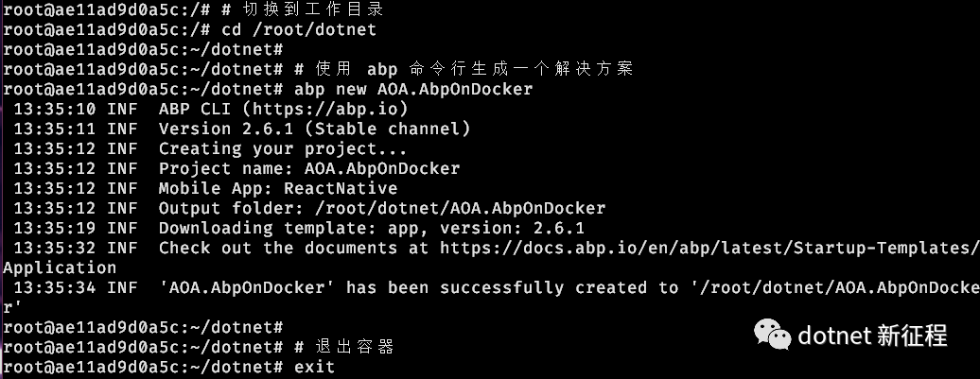The width and height of the screenshot is (980, 379).
Task: Click the 'Mobile App: ReactNative' log line
Action: pos(278,189)
